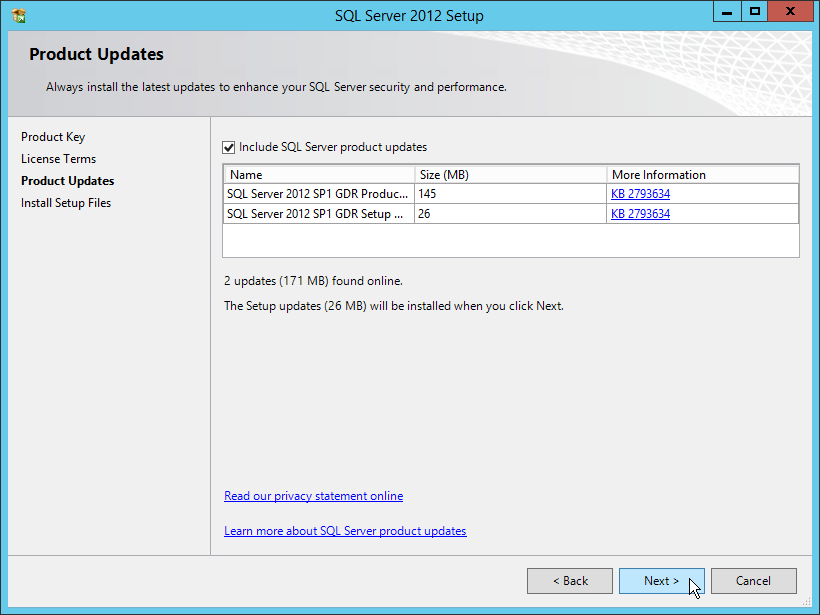This screenshot has height=615, width=820.
Task: Go back using the Back button
Action: (x=570, y=580)
